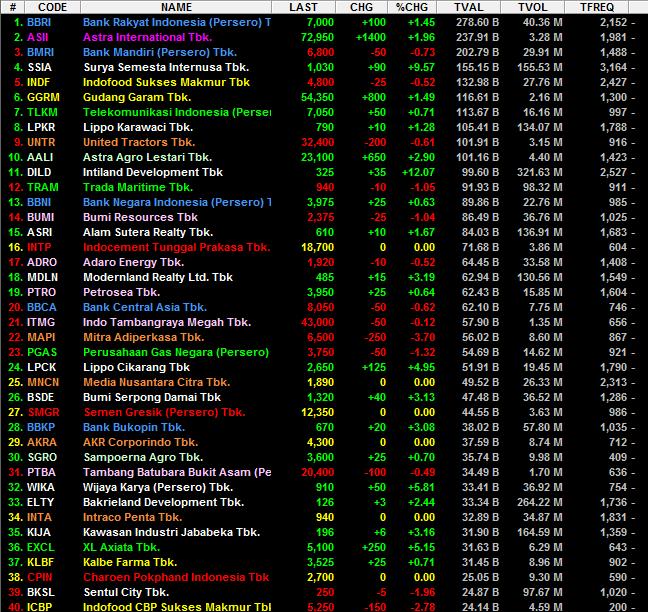Click last price 54,350 of GGRM

317,98
